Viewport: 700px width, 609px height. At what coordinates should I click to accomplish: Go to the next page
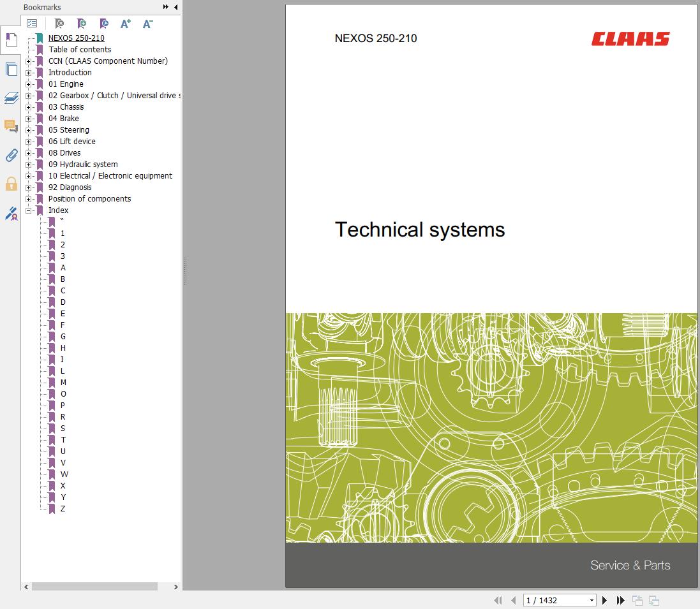tap(605, 600)
